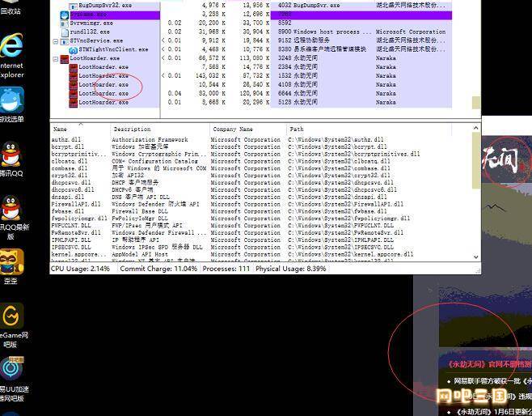
Task: Click the red icon of LootHoarder.exe PID 4108
Action: coord(74,85)
